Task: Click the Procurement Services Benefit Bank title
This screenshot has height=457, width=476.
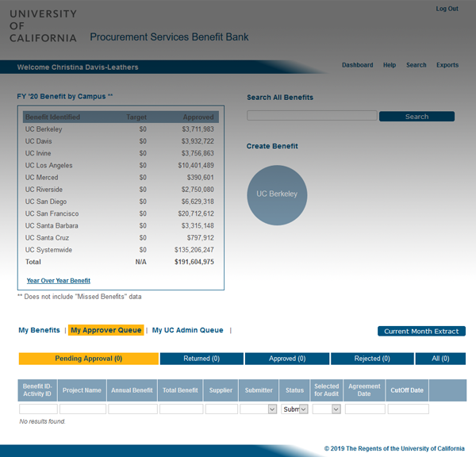Action: pos(169,37)
